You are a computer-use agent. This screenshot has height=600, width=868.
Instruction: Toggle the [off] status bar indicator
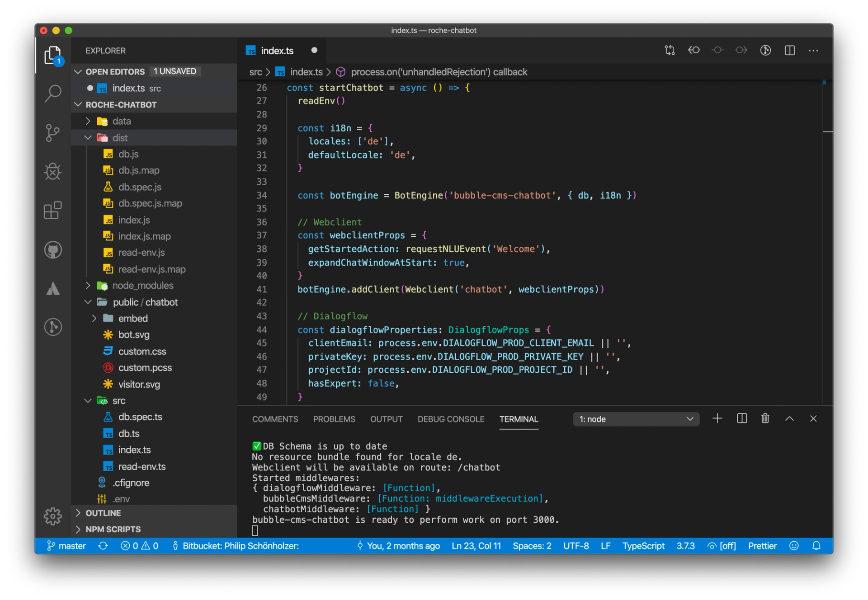click(x=722, y=546)
